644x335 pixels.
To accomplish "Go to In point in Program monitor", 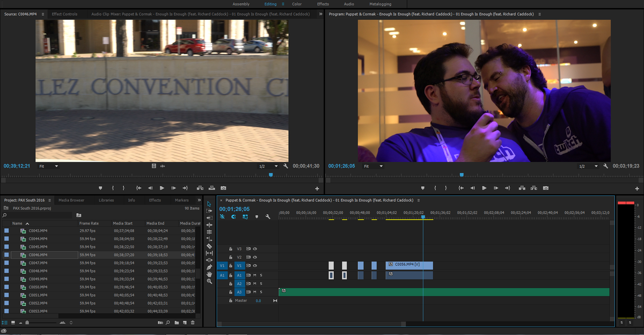I will click(461, 188).
